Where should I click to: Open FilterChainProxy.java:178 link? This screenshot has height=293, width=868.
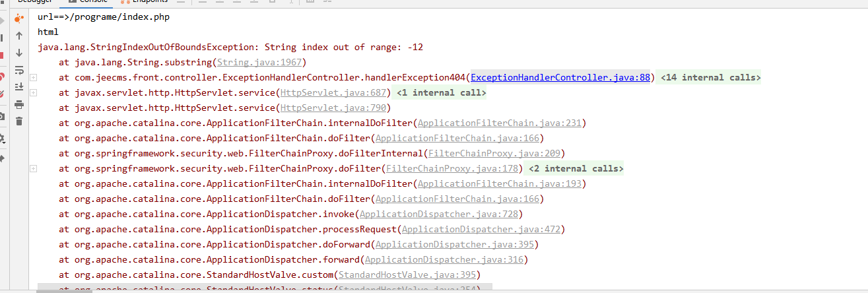[452, 169]
